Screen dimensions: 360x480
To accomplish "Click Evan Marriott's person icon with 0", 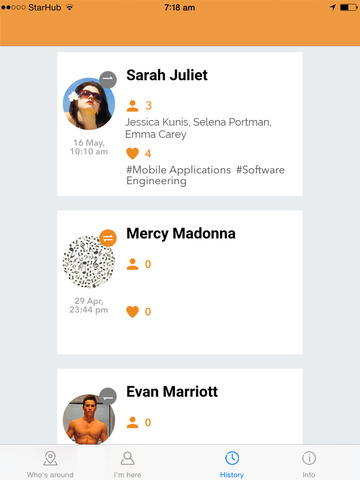I will pyautogui.click(x=132, y=423).
